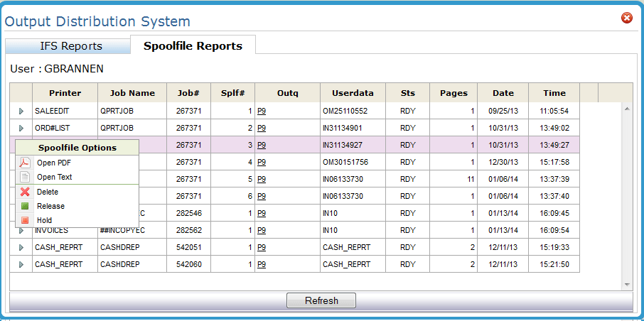
Task: Expand the first CASH_REPRT row arrow
Action: [21, 247]
